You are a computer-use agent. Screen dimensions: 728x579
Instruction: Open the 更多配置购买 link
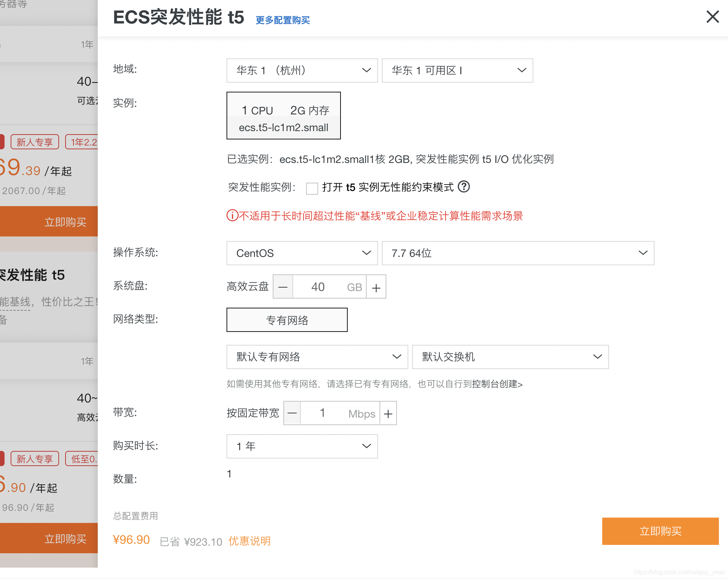pyautogui.click(x=283, y=20)
